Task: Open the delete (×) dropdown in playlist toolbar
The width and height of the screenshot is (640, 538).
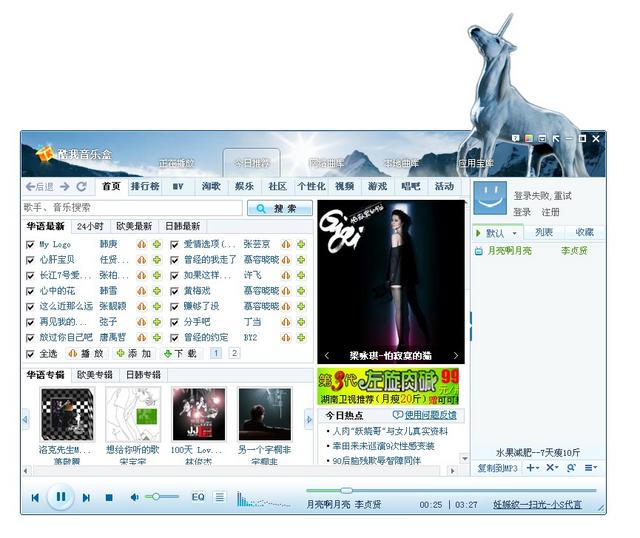Action: 552,468
